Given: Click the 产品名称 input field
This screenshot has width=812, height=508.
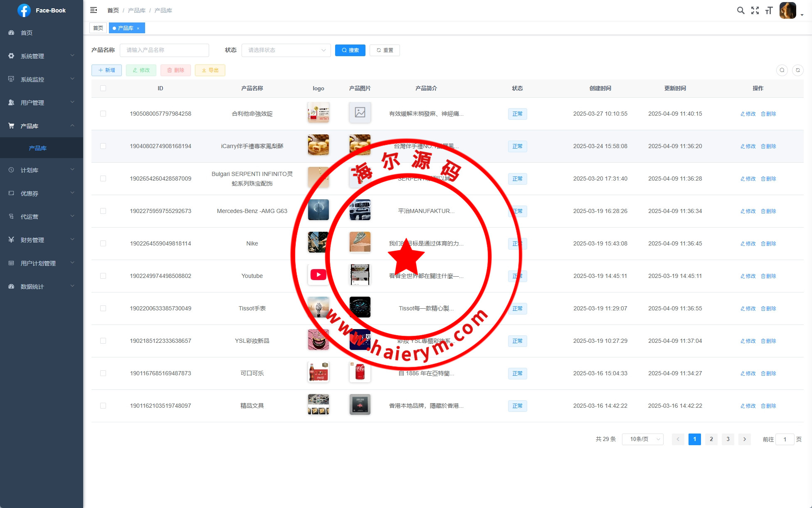Looking at the screenshot, I should pyautogui.click(x=164, y=50).
